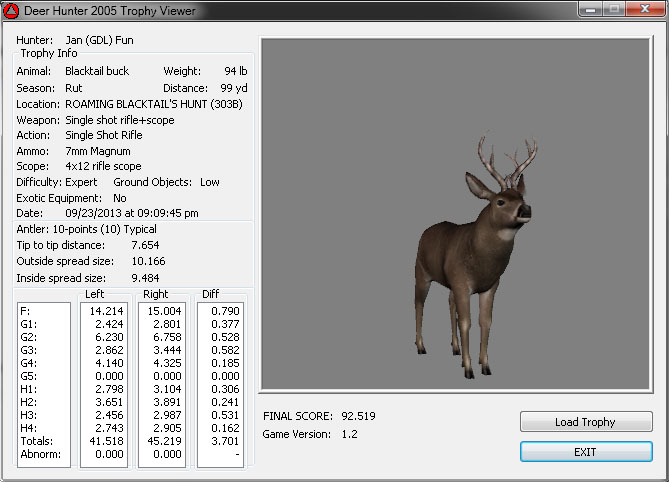Close the Trophy Viewer window
Image resolution: width=669 pixels, height=482 pixels.
click(643, 9)
